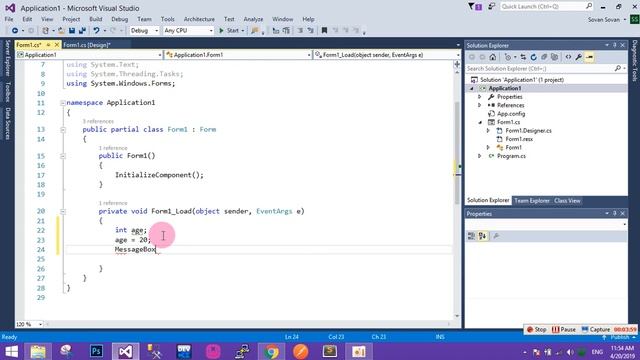
Task: Click the Navigate Backward toolbar icon
Action: point(15,31)
